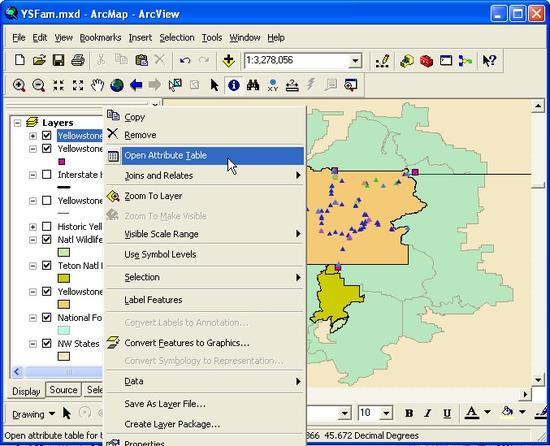The width and height of the screenshot is (550, 446).
Task: Choose Open Attribute Table
Action: point(204,156)
